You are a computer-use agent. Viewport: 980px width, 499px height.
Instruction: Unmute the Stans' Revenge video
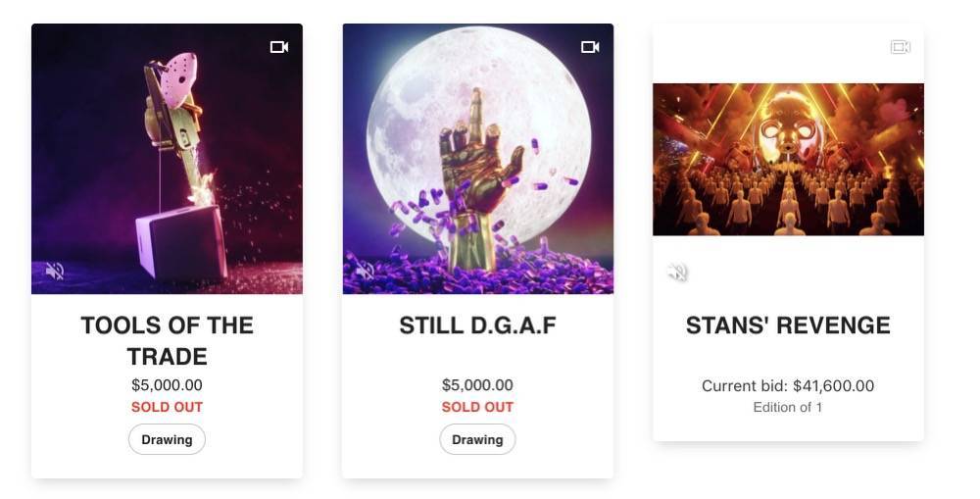pos(676,272)
